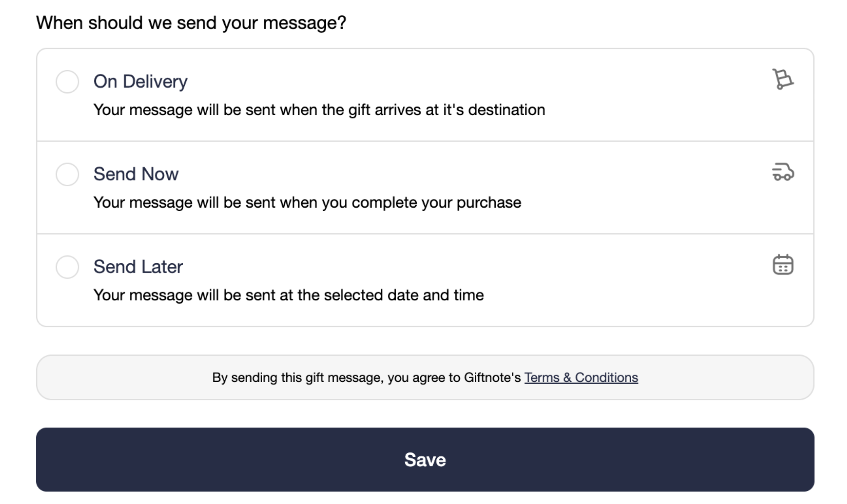This screenshot has height=504, width=847.
Task: Click the word "Giftnote's" in the agreement notice
Action: point(492,377)
